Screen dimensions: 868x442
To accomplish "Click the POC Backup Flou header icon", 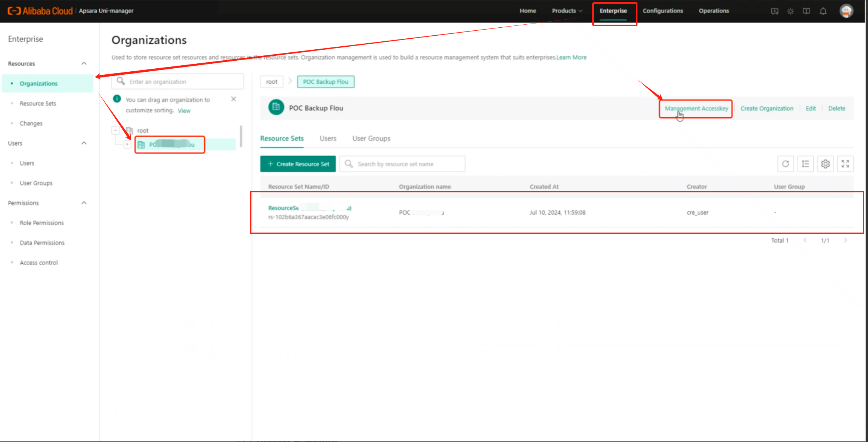I will coord(276,107).
